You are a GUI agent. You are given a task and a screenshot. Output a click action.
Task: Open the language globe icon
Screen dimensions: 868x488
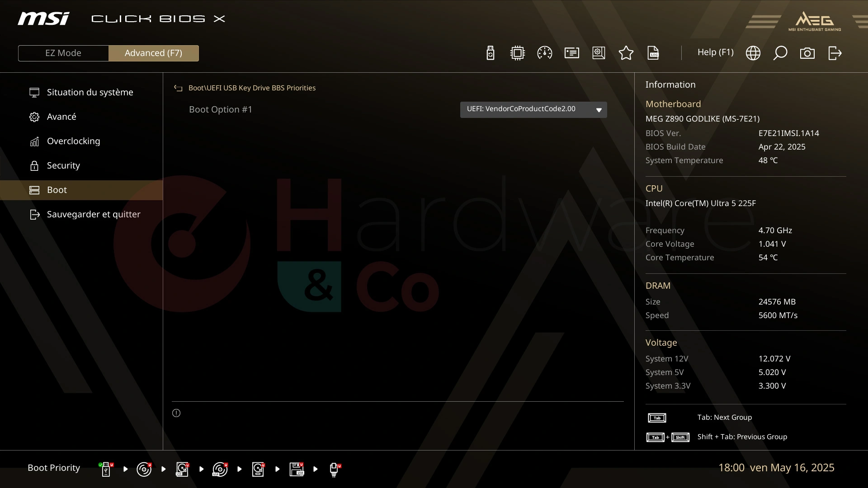click(x=753, y=53)
